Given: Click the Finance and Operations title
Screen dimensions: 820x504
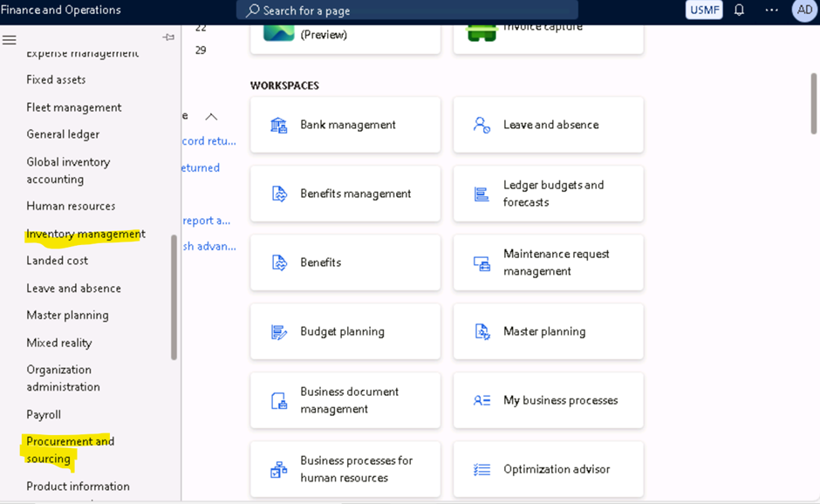Looking at the screenshot, I should 61,10.
